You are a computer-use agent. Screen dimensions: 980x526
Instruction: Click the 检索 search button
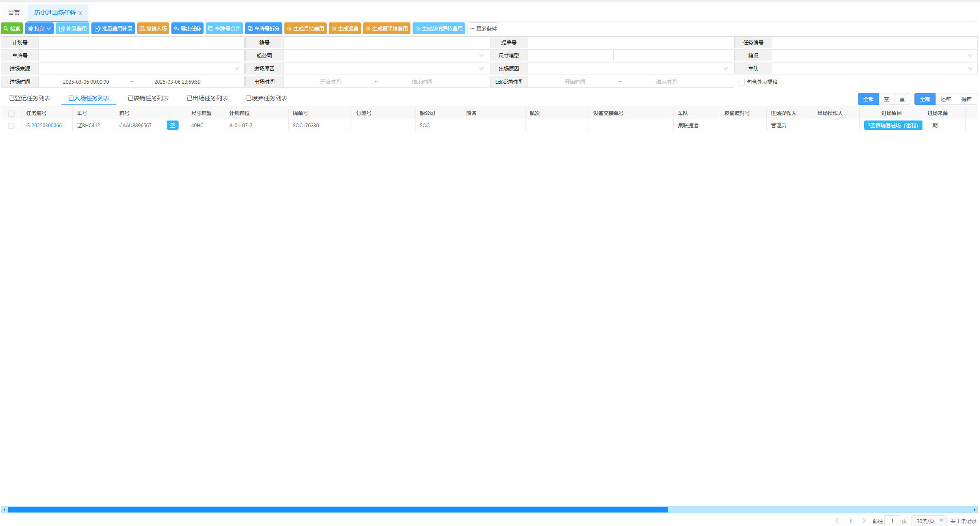(x=12, y=29)
